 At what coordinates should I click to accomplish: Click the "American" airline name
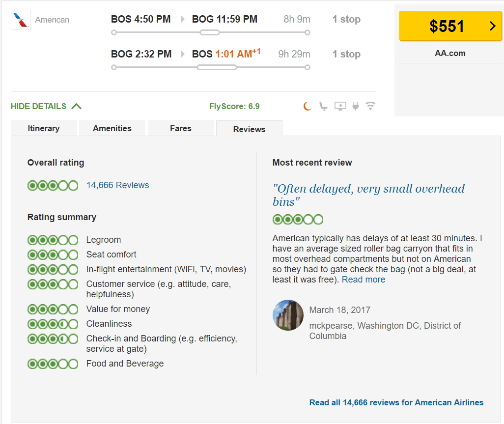click(x=52, y=20)
